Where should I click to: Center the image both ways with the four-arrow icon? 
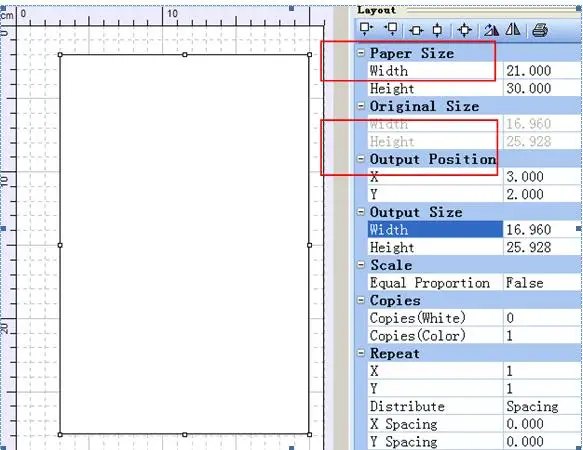[464, 30]
